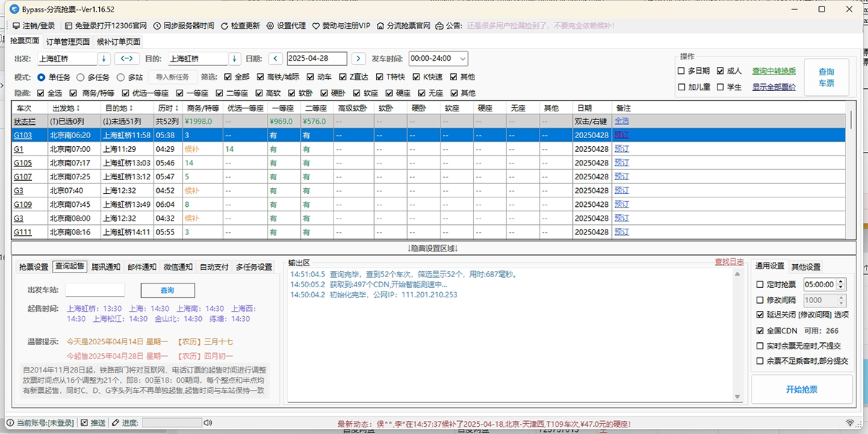Select 单任务 mode radio button
This screenshot has width=868, height=434.
coord(41,77)
